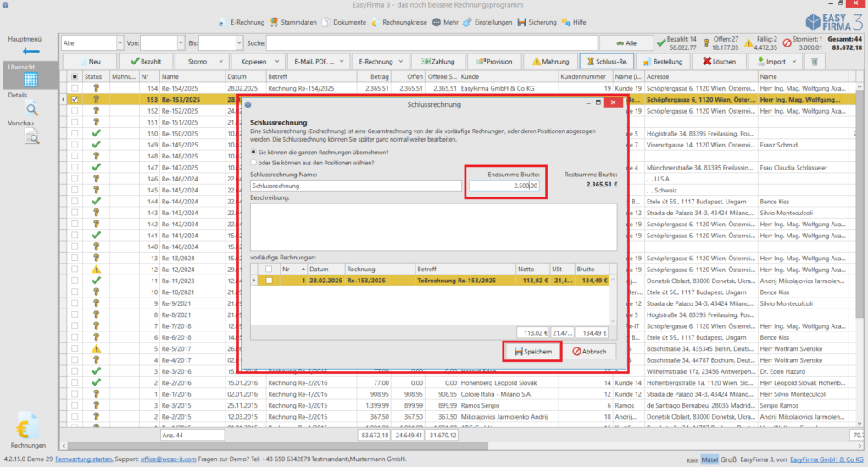Image resolution: width=868 pixels, height=467 pixels.
Task: Mark invoice as Bezahlt in toolbar
Action: (x=146, y=61)
